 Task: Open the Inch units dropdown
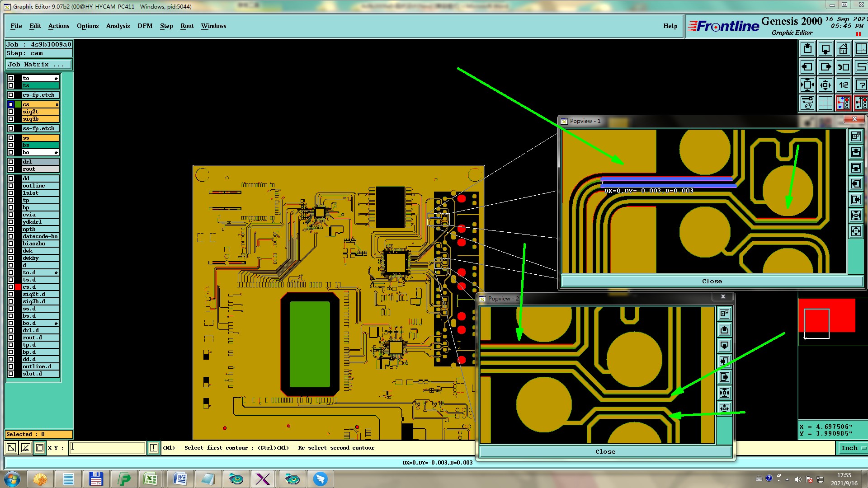tap(852, 448)
